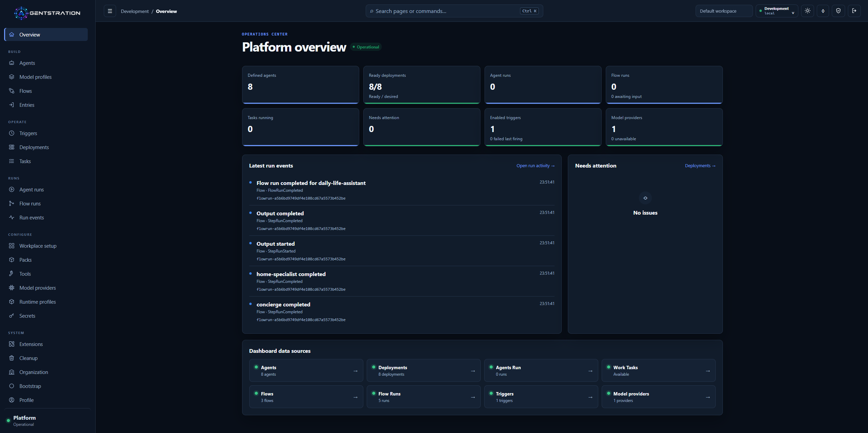Click the diamond icon in top bar
The height and width of the screenshot is (433, 868).
click(x=823, y=11)
